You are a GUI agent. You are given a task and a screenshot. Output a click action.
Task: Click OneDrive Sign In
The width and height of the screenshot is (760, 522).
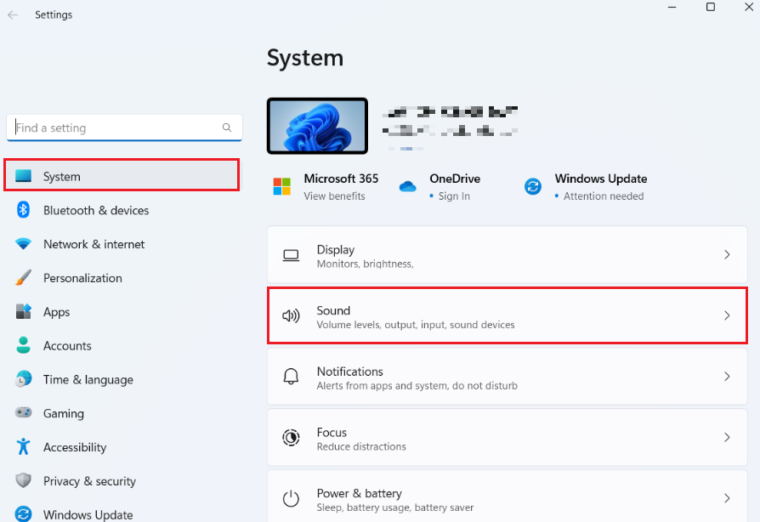(x=454, y=196)
